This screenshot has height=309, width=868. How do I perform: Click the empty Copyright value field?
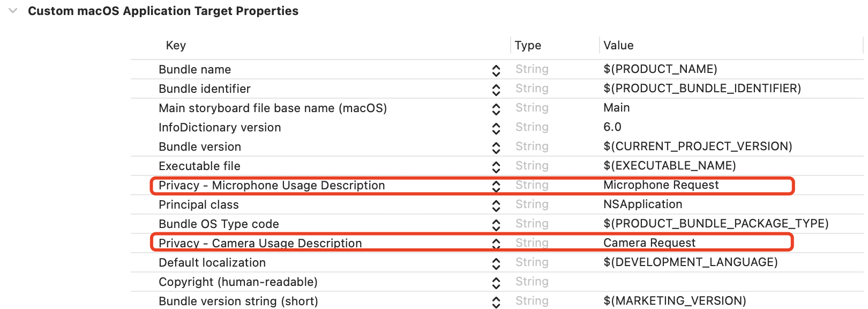click(x=697, y=282)
